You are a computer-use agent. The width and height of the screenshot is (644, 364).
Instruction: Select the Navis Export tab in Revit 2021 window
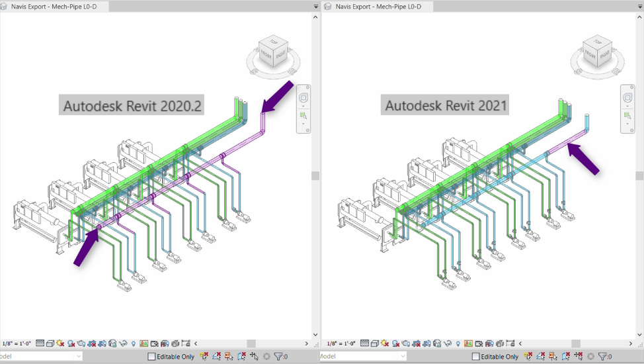[378, 7]
